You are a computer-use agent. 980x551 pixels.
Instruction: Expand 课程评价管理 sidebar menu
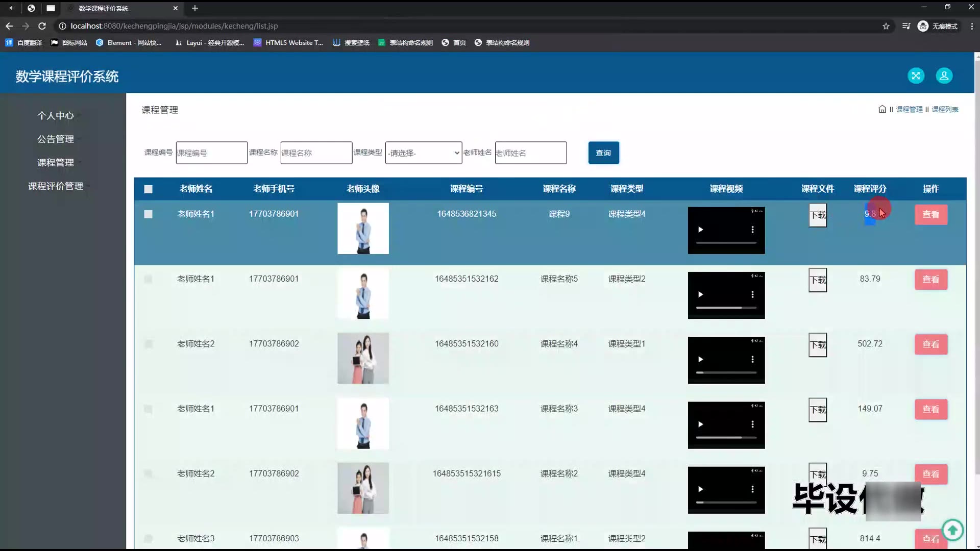point(56,186)
